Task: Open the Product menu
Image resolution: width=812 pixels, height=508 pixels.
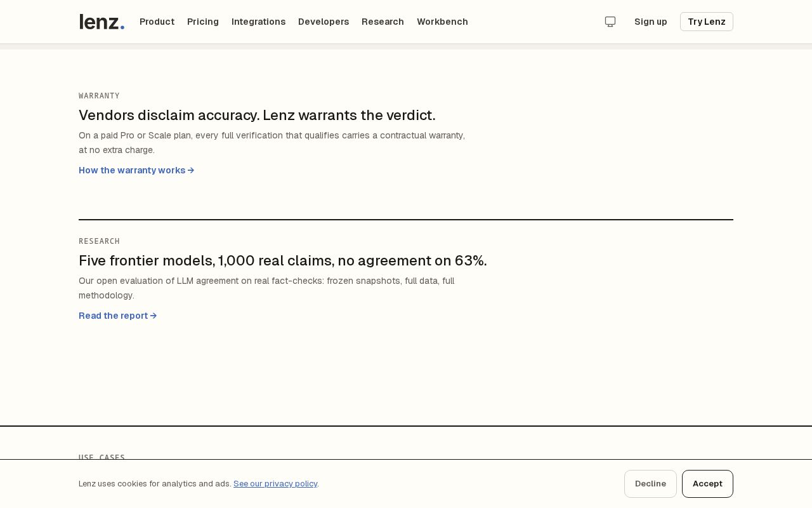Action: [157, 22]
